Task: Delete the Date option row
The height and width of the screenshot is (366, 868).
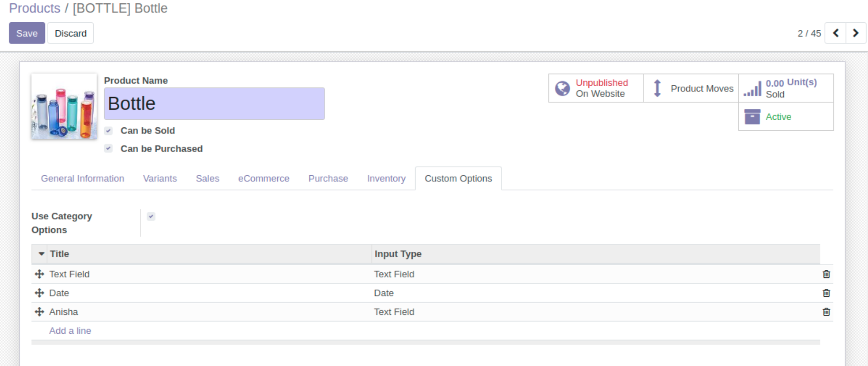Action: coord(826,293)
